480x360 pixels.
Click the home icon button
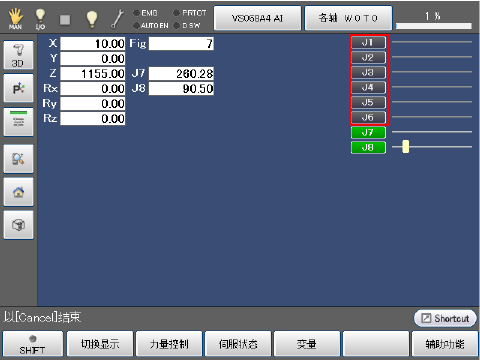coord(18,192)
